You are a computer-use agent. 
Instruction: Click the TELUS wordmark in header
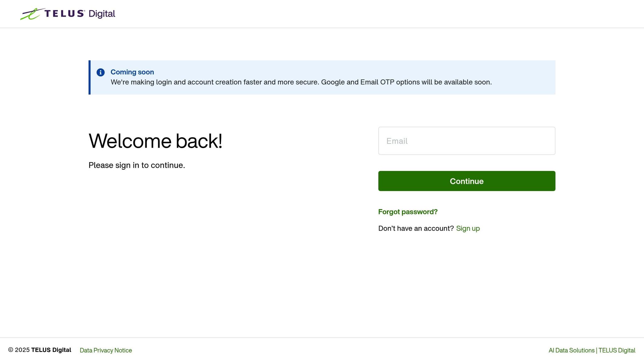pyautogui.click(x=64, y=14)
